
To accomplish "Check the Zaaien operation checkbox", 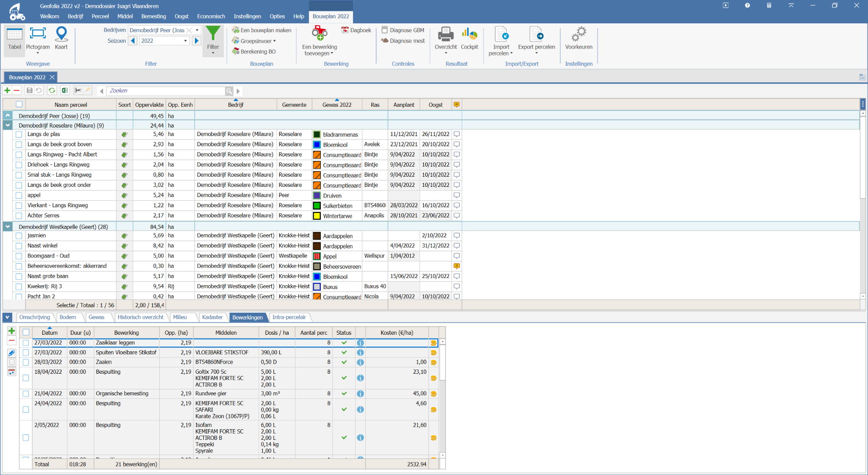I will [x=26, y=362].
